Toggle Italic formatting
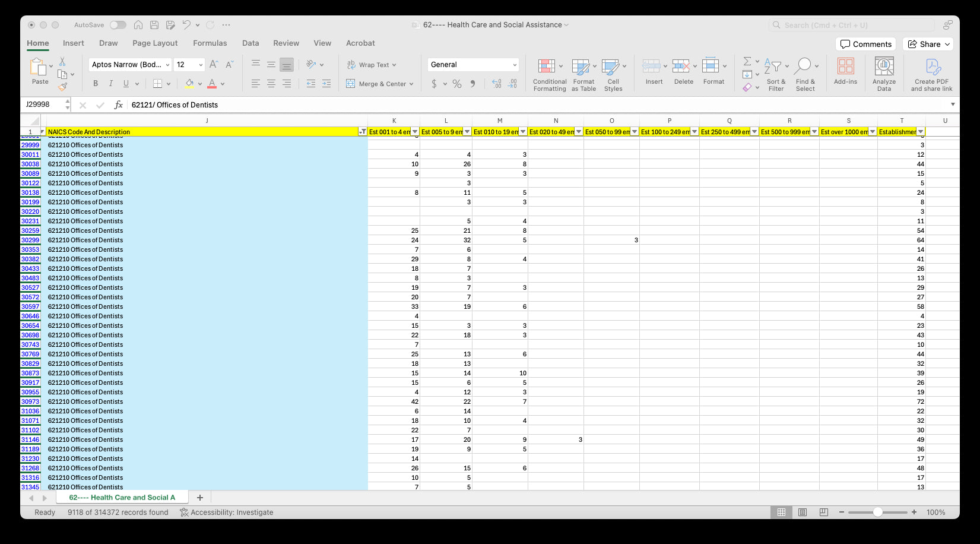 (x=110, y=84)
